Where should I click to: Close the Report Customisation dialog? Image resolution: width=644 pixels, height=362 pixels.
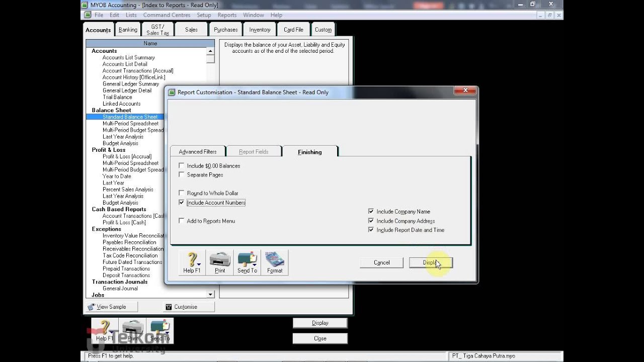pos(465,90)
